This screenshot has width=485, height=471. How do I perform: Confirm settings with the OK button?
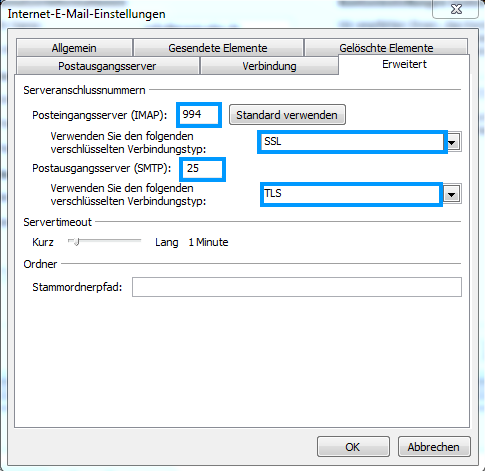pos(353,447)
